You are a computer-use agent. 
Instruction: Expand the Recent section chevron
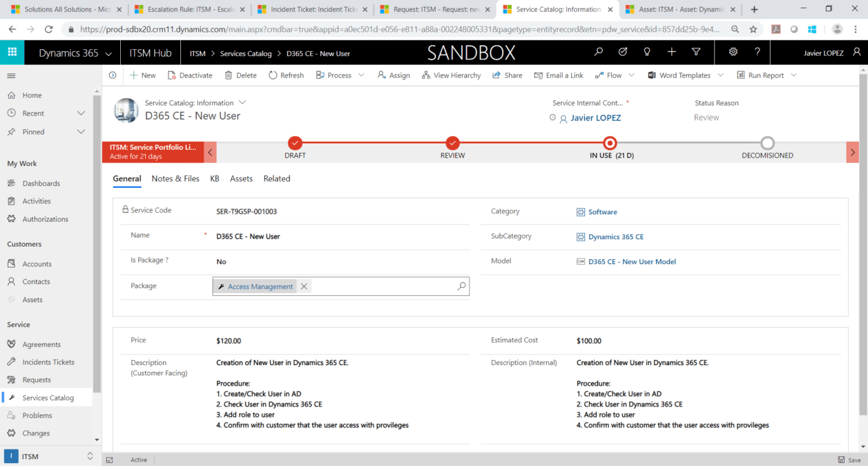81,113
